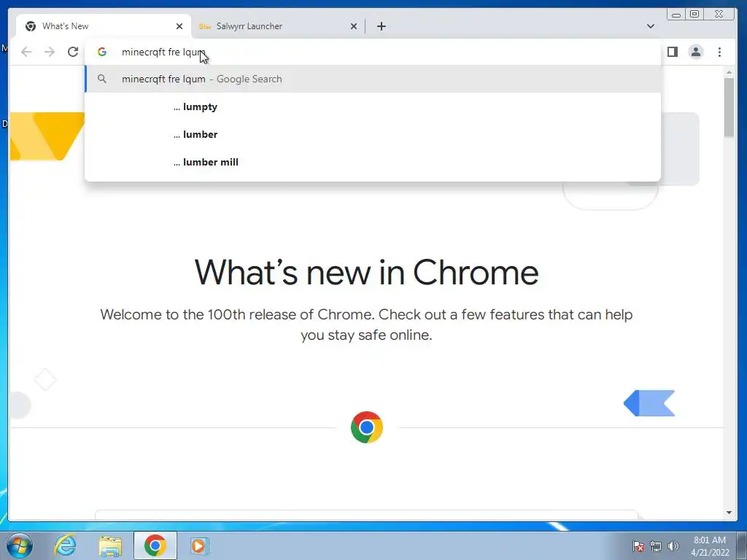Go back with the back arrow
The height and width of the screenshot is (560, 747).
click(26, 52)
